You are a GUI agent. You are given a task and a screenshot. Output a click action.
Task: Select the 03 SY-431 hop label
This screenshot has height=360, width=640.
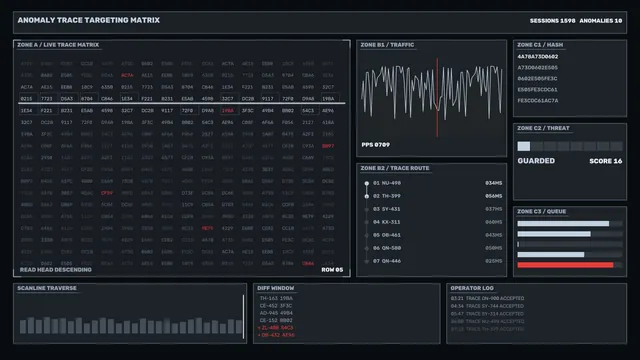click(x=387, y=209)
